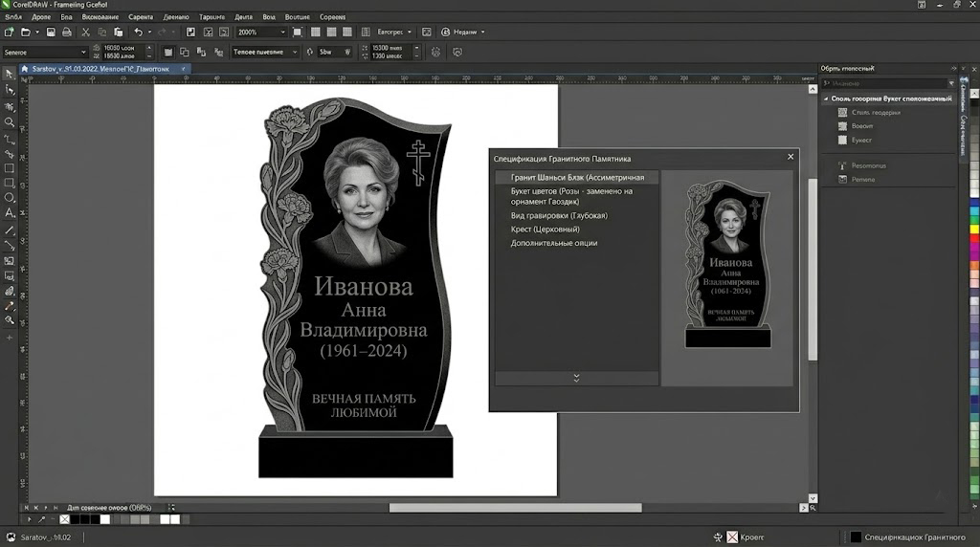Close the Спецификация Гранитного Памятника dialog

[x=791, y=157]
